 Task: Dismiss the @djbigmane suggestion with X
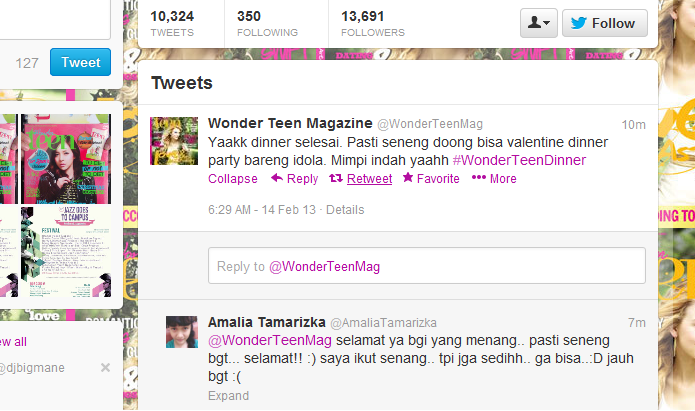105,368
